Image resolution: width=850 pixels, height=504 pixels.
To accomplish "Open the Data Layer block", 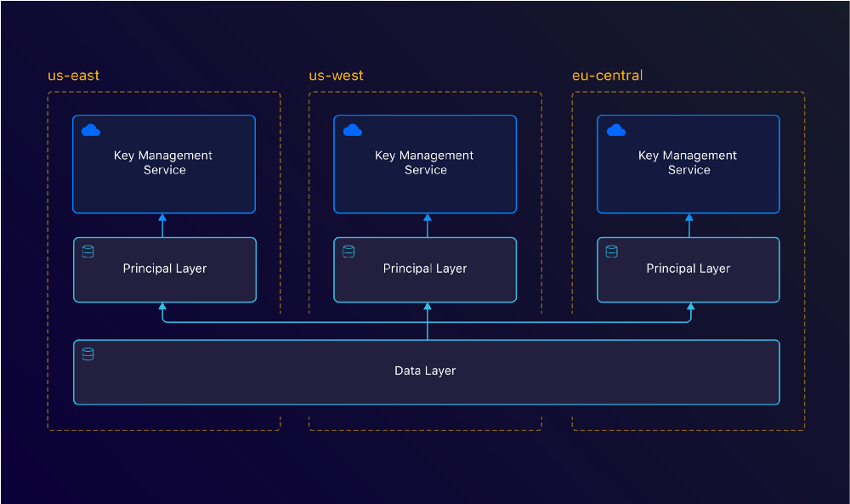I will [x=425, y=371].
